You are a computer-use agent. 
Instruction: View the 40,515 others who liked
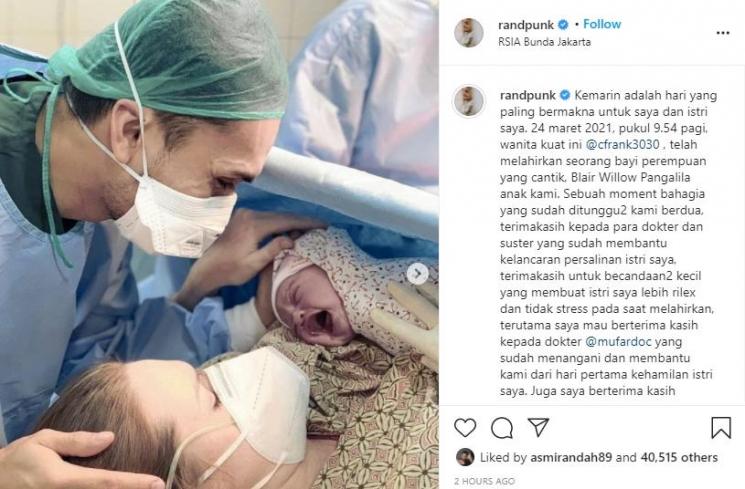pos(679,458)
